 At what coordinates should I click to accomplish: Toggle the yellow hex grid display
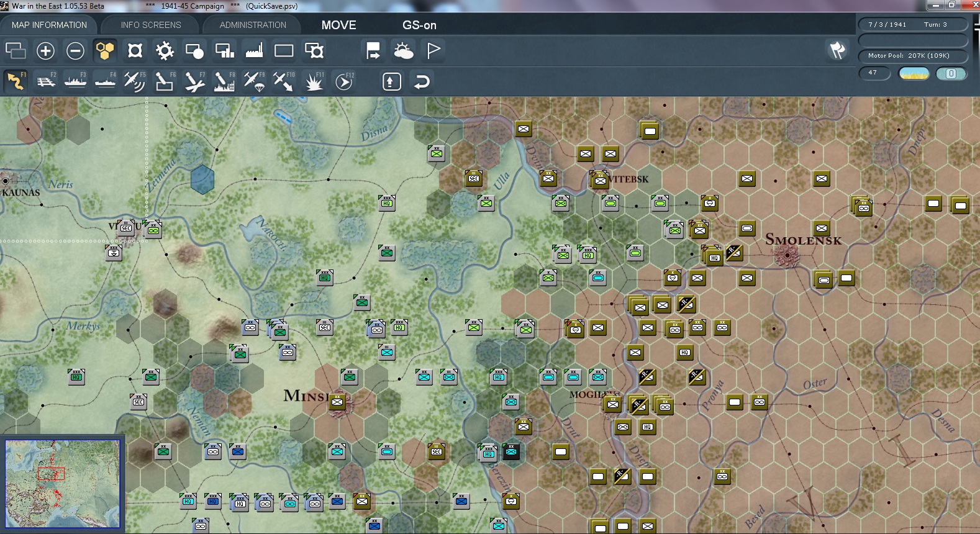point(105,51)
